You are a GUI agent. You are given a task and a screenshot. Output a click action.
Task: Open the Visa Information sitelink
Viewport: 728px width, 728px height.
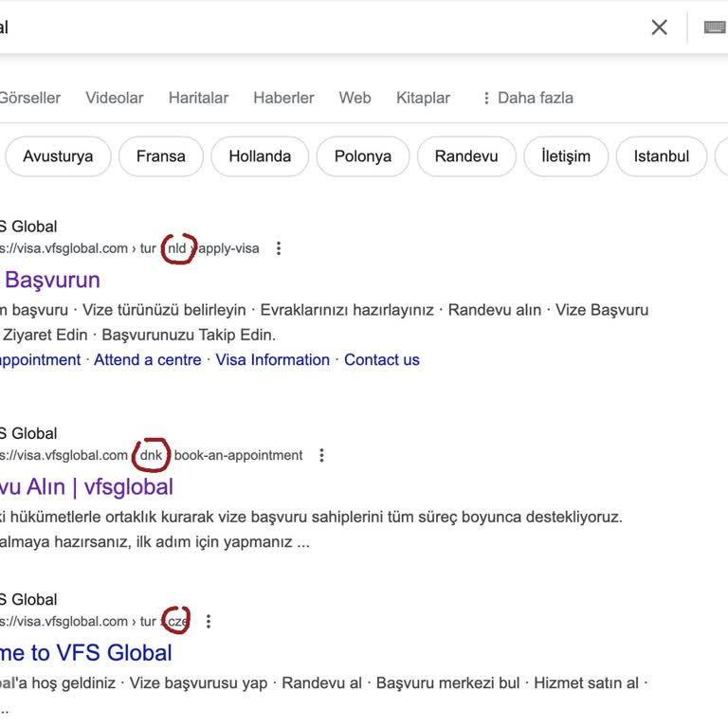(x=273, y=359)
